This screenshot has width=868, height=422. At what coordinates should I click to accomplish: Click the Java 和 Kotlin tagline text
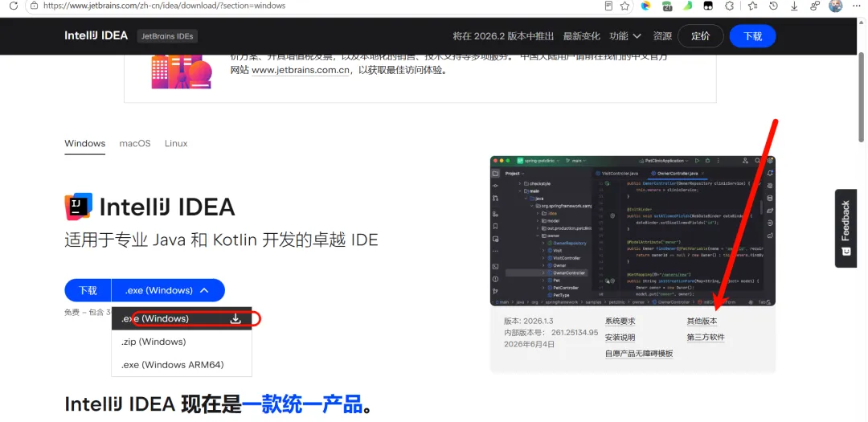click(222, 240)
